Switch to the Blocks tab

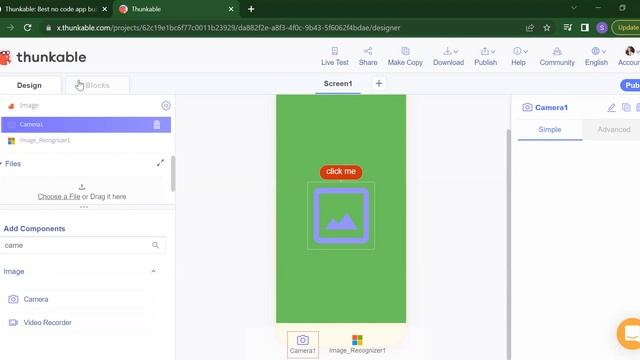point(98,85)
